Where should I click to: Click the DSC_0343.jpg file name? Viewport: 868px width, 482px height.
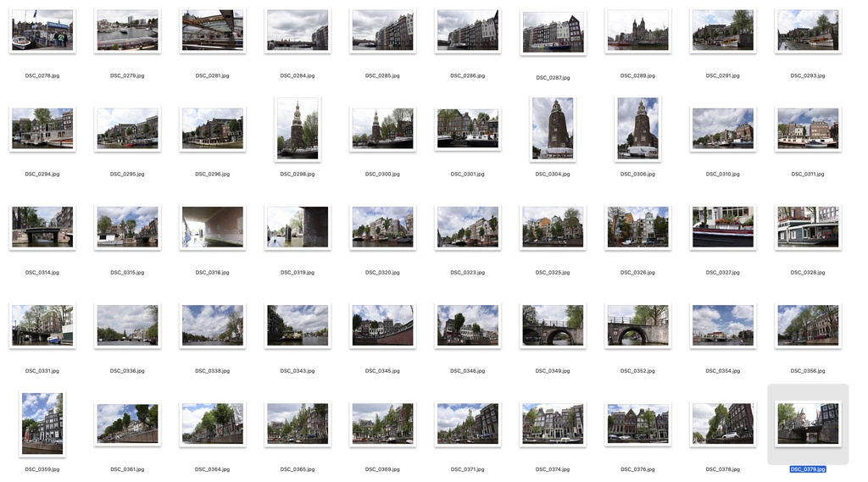click(298, 371)
